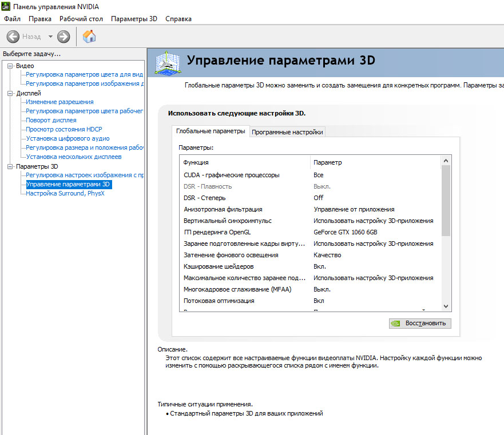Open Регулировка параметров цвета рабочего стола

point(84,111)
